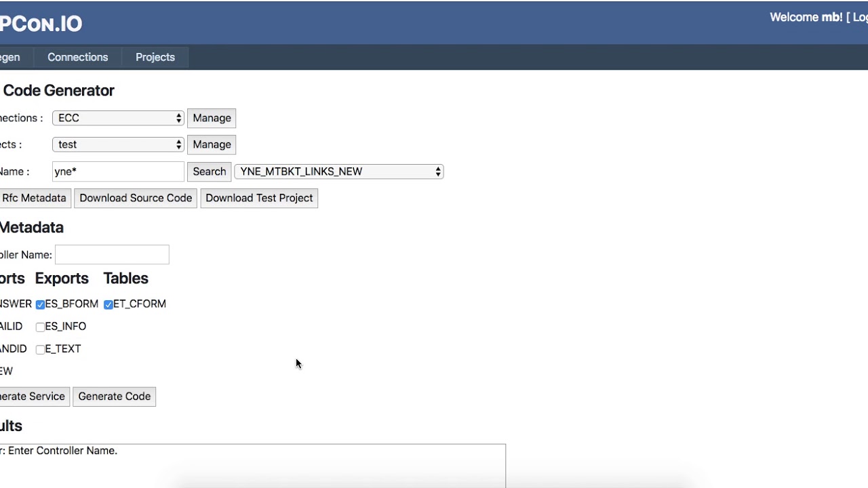The height and width of the screenshot is (488, 868).
Task: Click the Search button
Action: (x=209, y=171)
